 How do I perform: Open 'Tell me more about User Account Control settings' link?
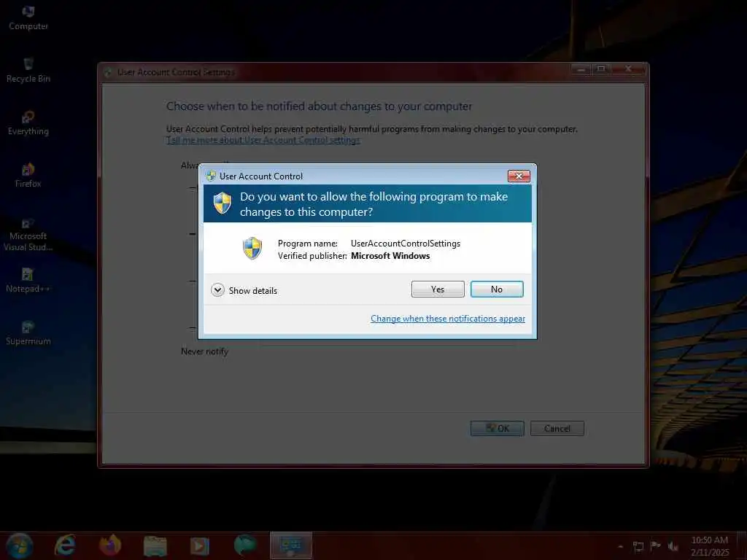[x=263, y=140]
